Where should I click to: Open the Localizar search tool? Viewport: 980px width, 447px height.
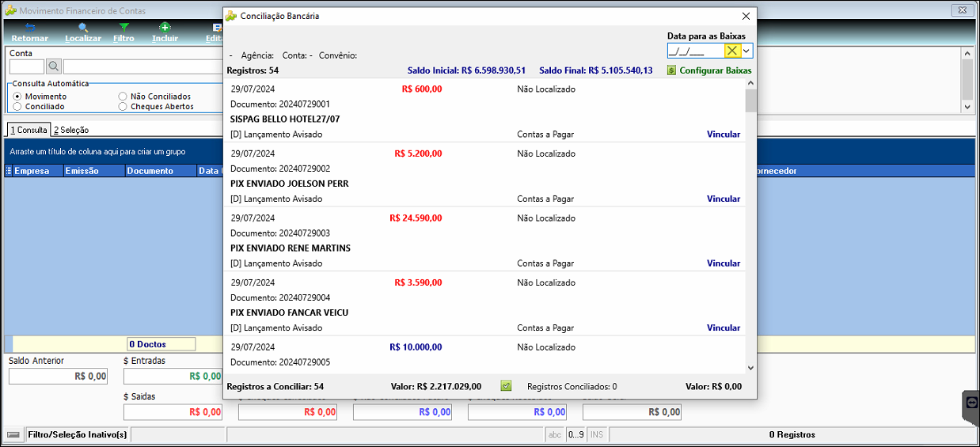point(83,32)
